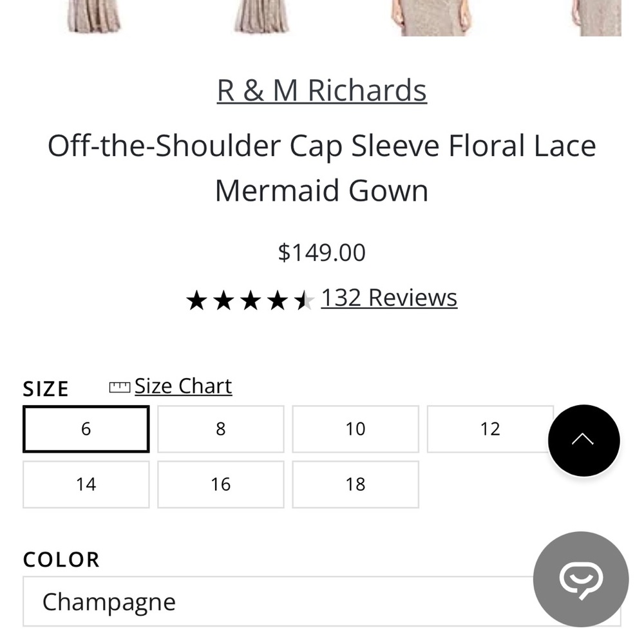Select size 14
Viewport: 644px width, 644px height.
click(x=86, y=484)
